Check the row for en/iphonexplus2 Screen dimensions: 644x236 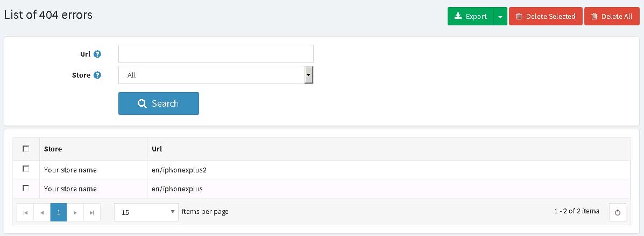(x=26, y=169)
